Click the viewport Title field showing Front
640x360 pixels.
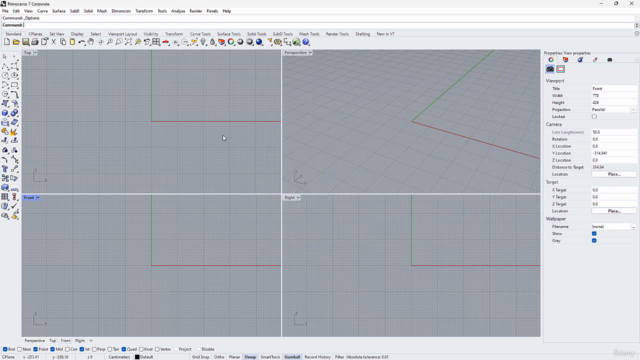pos(614,88)
